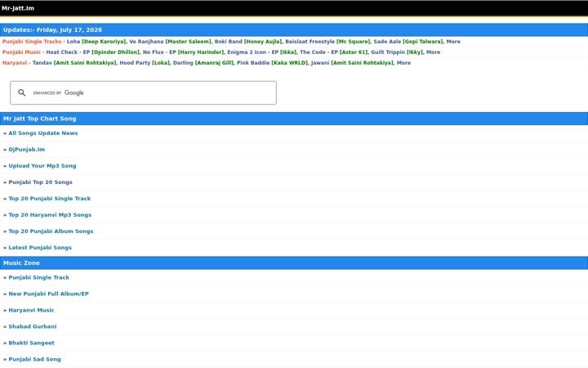This screenshot has height=368, width=588.
Task: Open Punjabi Sad Song section
Action: coord(34,359)
